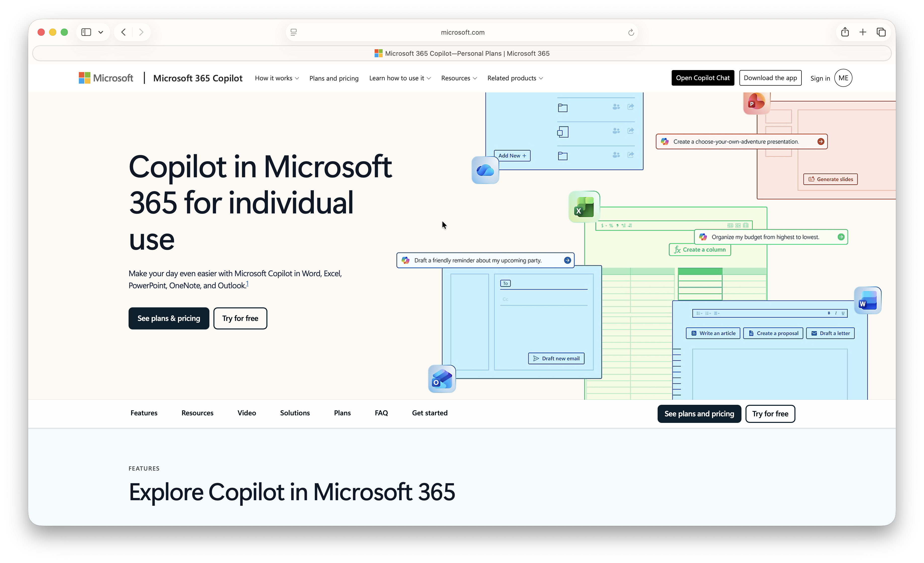
Task: Open Microsoft 365 Copilot home link
Action: (198, 78)
